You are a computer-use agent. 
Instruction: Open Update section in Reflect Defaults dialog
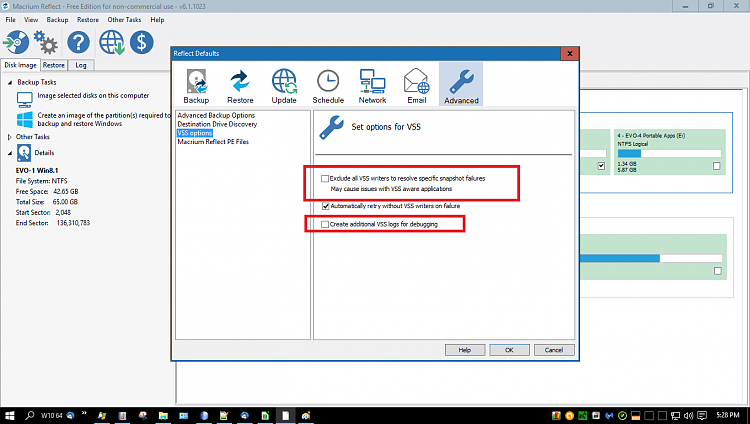(x=284, y=86)
